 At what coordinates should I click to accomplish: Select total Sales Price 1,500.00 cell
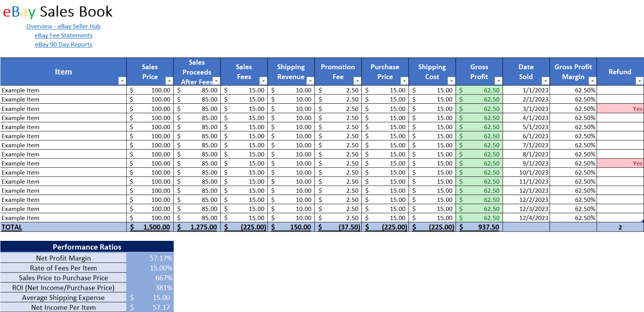click(150, 227)
